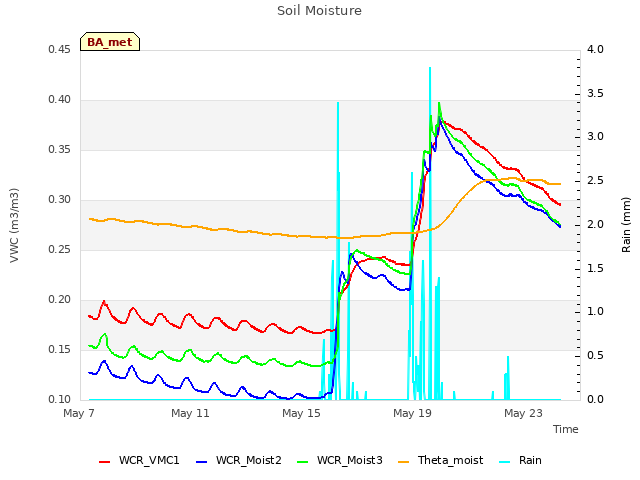The height and width of the screenshot is (480, 640).
Task: Click the tallest cyan rain spike peak
Action: (x=430, y=68)
